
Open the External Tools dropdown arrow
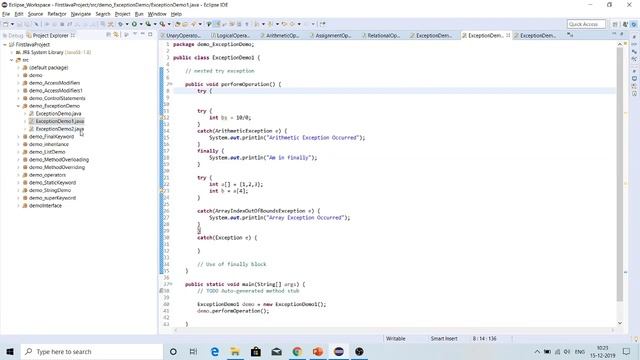pos(169,24)
